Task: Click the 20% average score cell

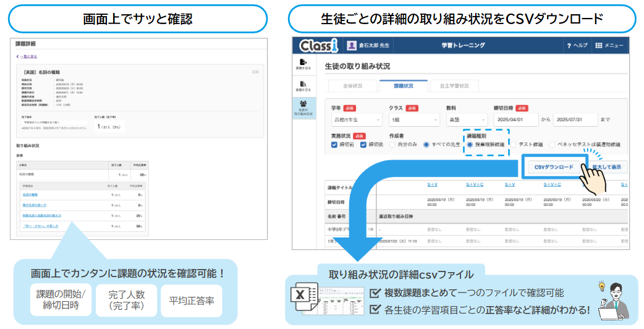Action: point(143,175)
